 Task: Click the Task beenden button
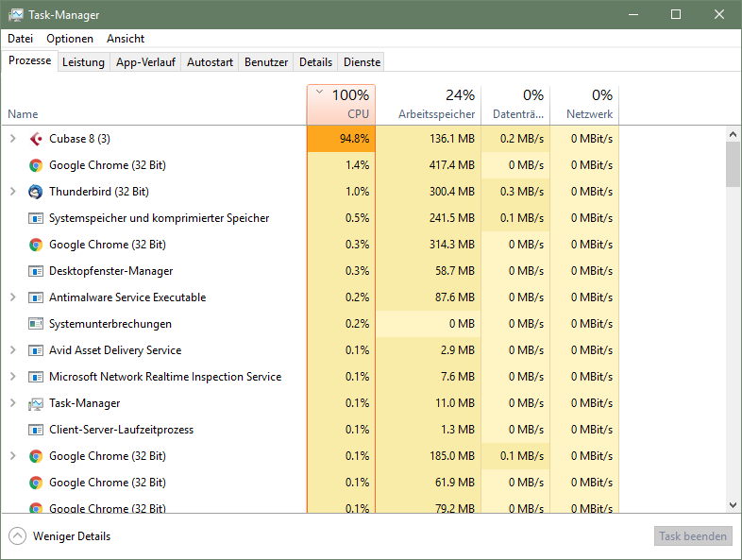pyautogui.click(x=693, y=536)
